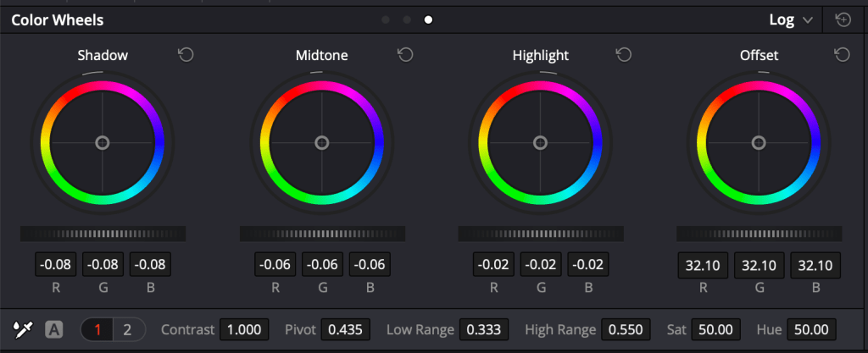Click the Highlight wheel center puck
This screenshot has width=868, height=353.
point(540,143)
